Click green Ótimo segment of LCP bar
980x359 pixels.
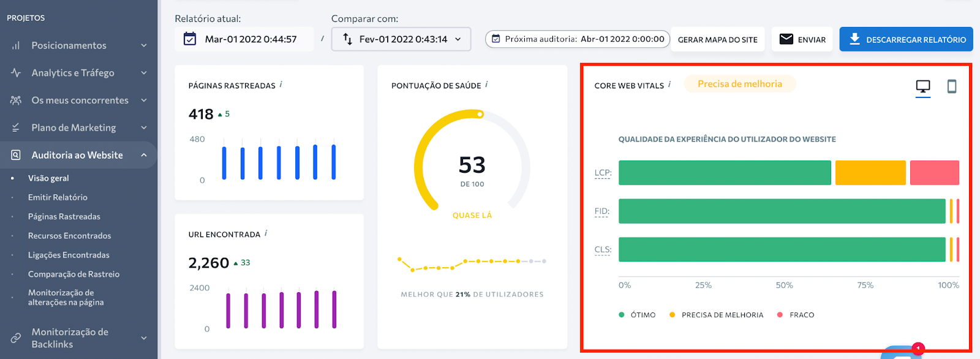(x=725, y=173)
